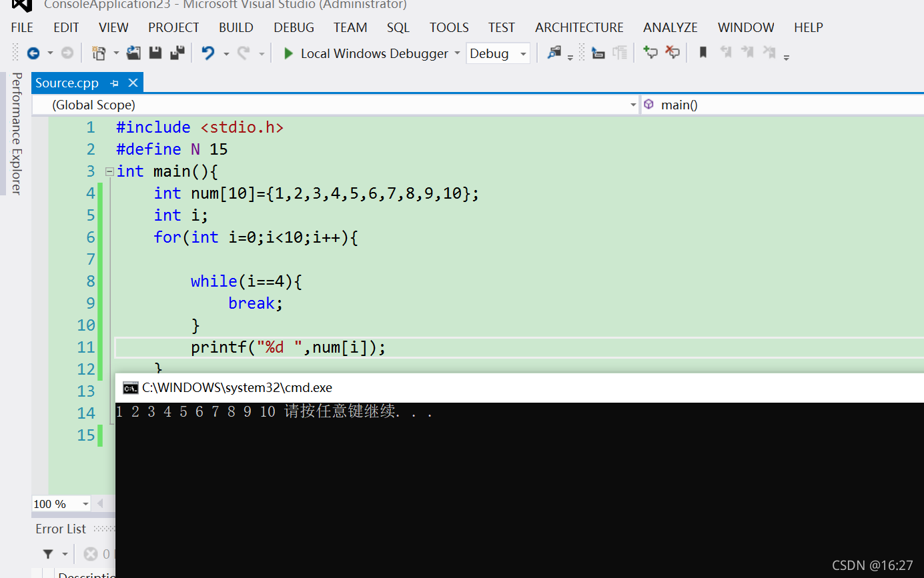
Task: Start Local Windows Debugger with green play
Action: [x=366, y=53]
